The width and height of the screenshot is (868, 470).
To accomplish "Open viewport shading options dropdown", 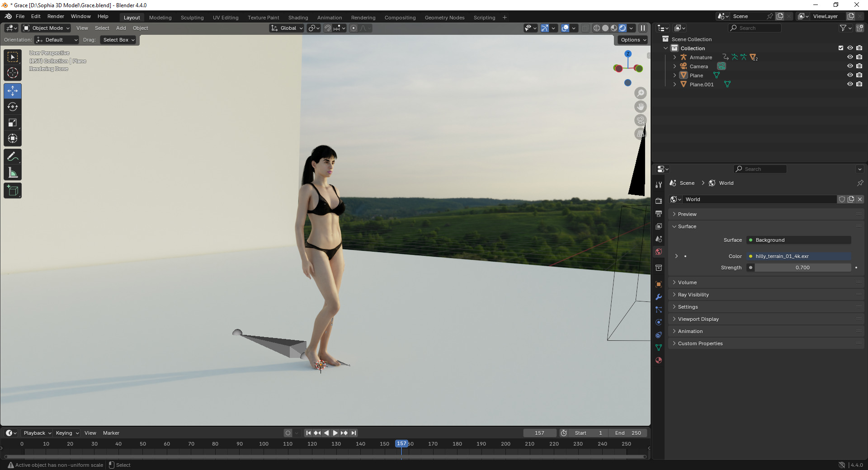I will click(x=631, y=28).
